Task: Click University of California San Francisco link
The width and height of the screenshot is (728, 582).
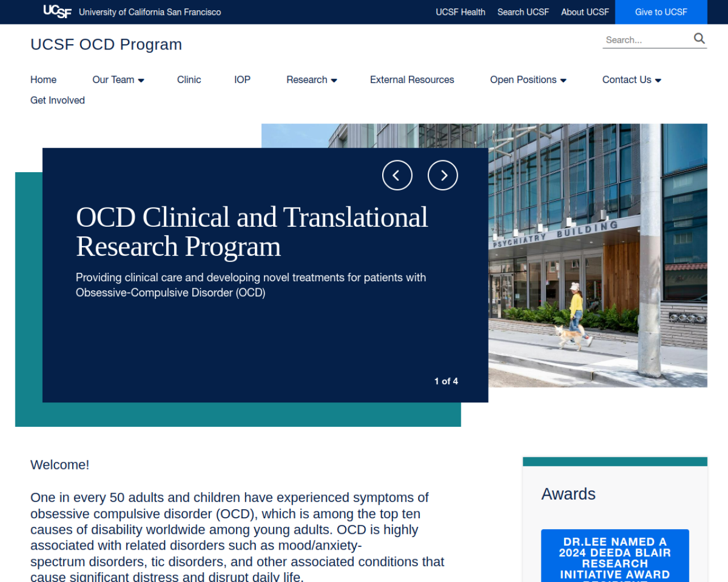Action: click(150, 12)
